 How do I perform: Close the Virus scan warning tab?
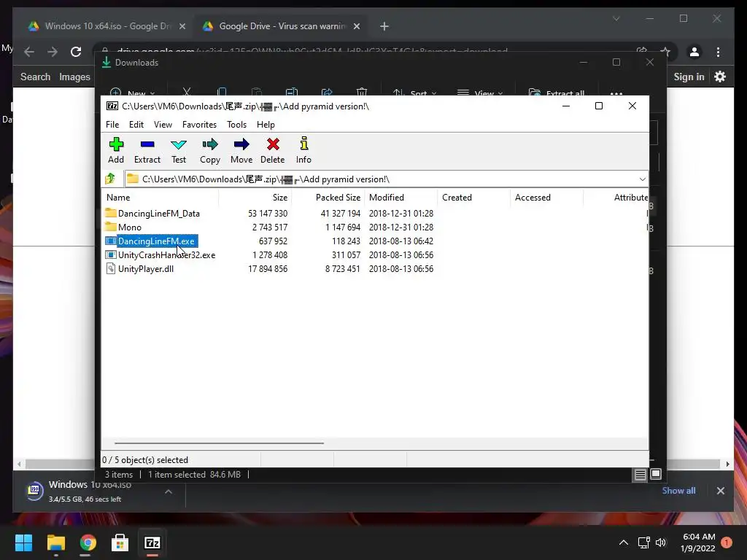(x=356, y=26)
